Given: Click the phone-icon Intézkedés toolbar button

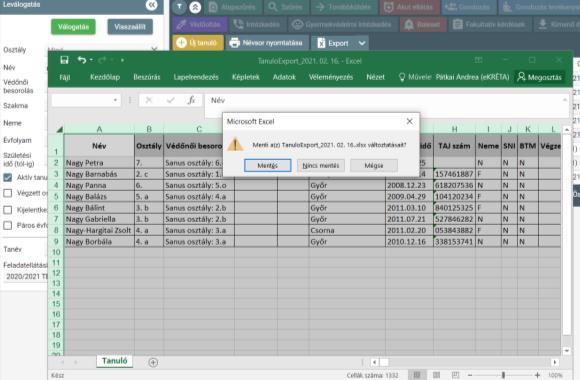Looking at the screenshot, I should point(257,25).
